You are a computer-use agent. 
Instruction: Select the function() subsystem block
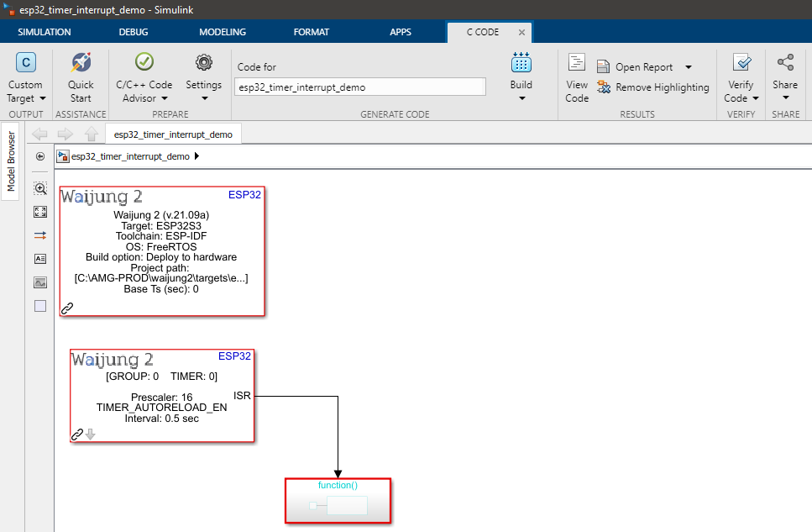click(338, 501)
